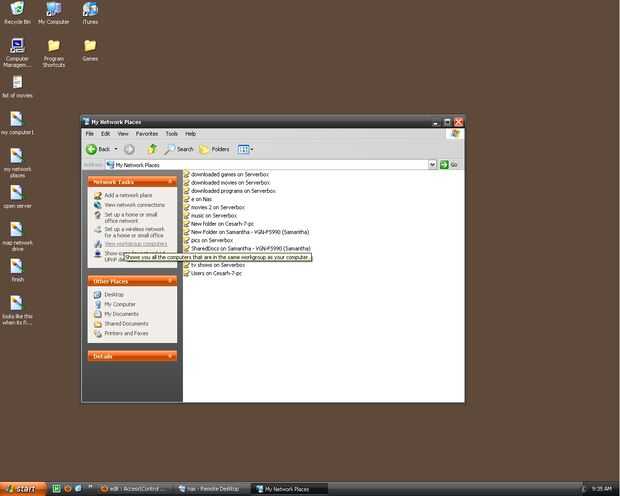
Task: Click View network connections link
Action: point(134,205)
